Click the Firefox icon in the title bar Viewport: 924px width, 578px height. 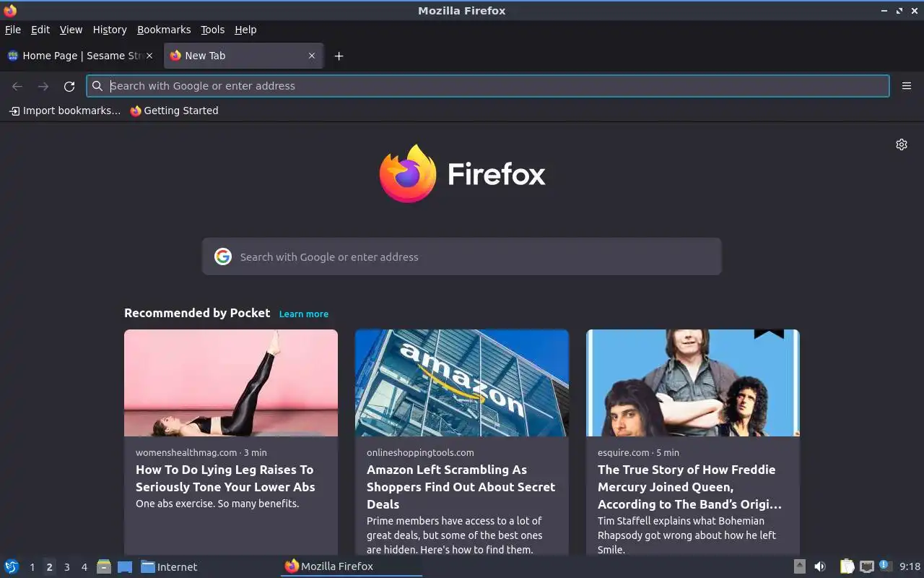pos(10,10)
